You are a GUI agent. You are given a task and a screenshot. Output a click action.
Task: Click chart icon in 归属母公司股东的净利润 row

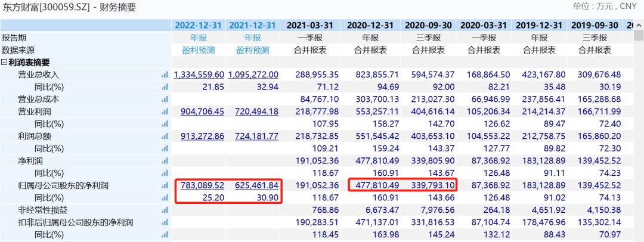[165, 186]
